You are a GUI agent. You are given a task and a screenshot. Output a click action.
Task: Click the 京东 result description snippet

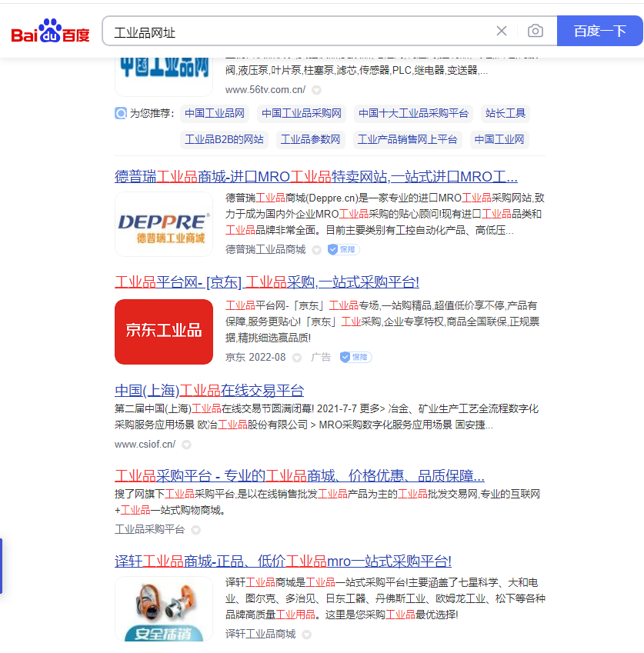point(382,322)
